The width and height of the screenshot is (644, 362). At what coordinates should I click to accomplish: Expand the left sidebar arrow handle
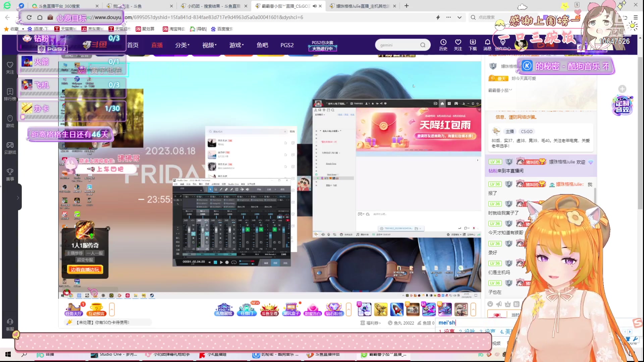click(x=18, y=198)
